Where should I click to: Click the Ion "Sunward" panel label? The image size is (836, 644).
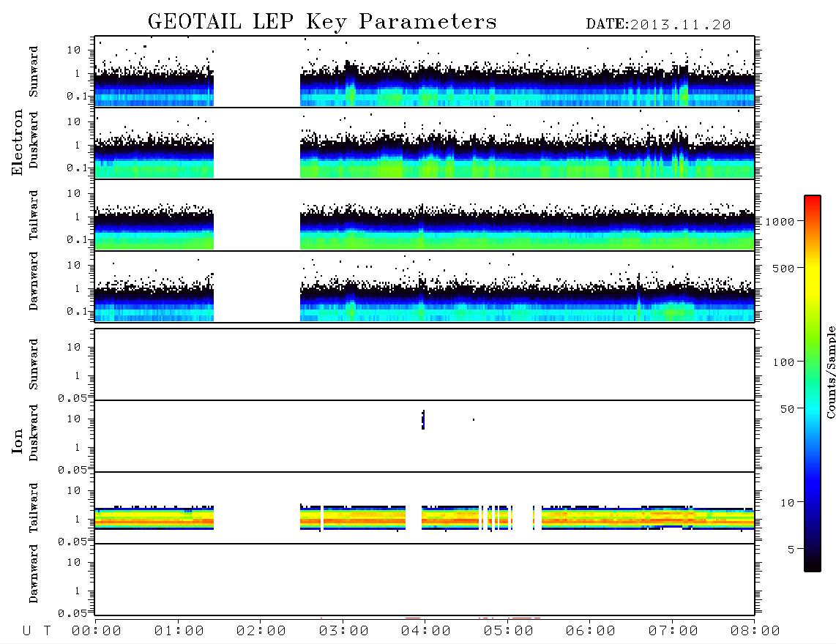click(34, 364)
